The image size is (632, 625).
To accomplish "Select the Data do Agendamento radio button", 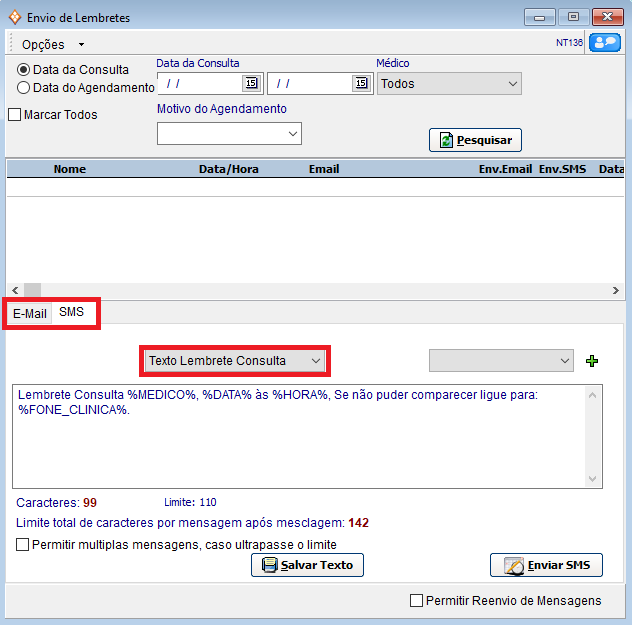I will point(23,88).
